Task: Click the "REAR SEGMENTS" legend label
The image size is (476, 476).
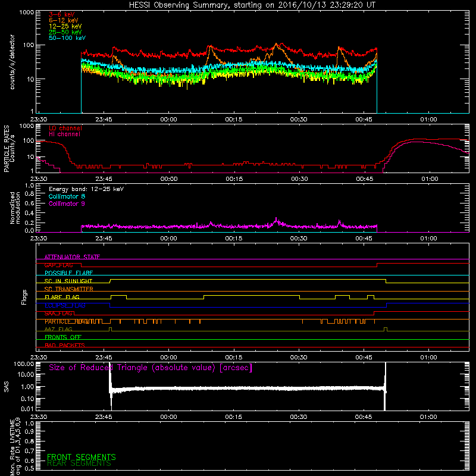Action: pyautogui.click(x=79, y=463)
